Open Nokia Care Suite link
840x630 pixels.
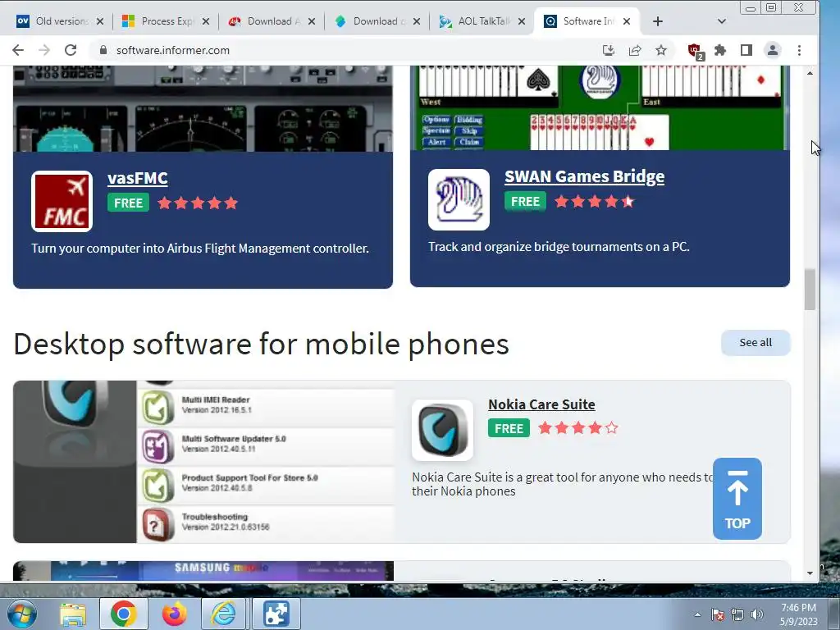(x=541, y=404)
